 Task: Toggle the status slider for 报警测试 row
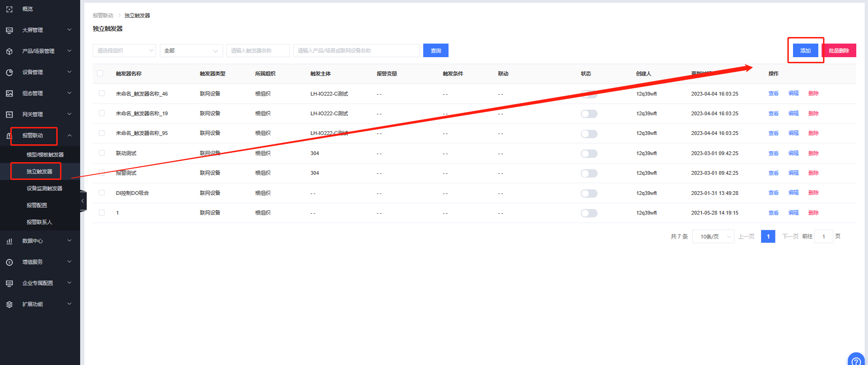[x=589, y=173]
